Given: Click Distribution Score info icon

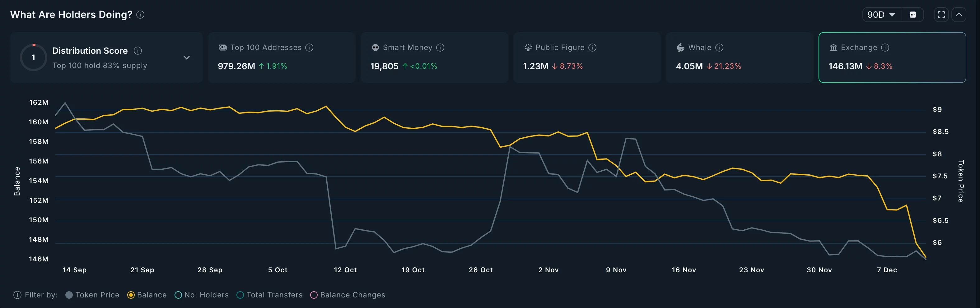Looking at the screenshot, I should click(x=138, y=51).
